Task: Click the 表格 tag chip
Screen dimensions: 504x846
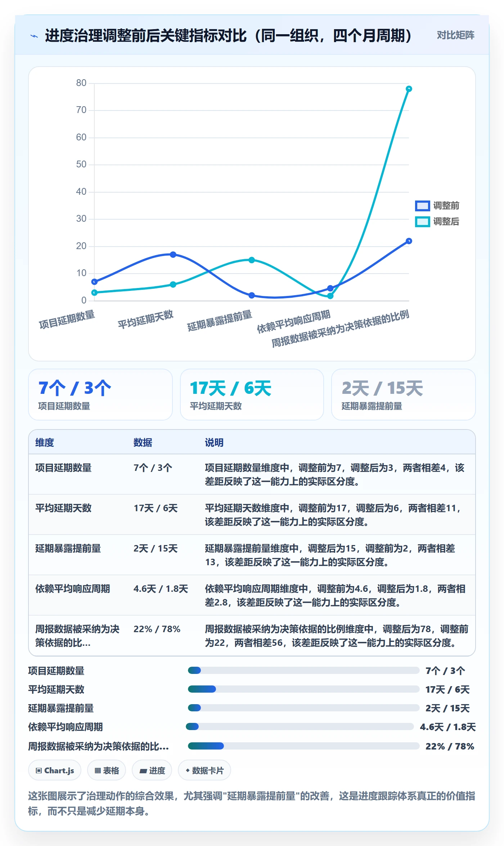Action: tap(107, 770)
